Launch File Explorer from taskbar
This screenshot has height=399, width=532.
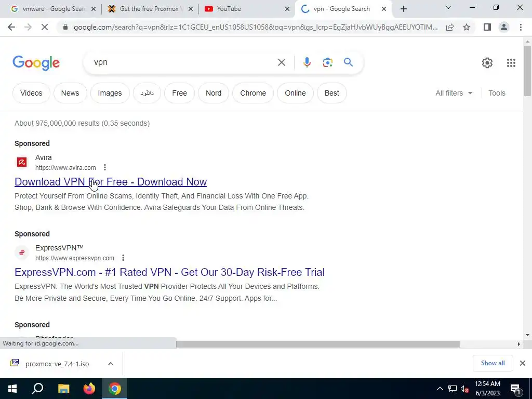63,389
